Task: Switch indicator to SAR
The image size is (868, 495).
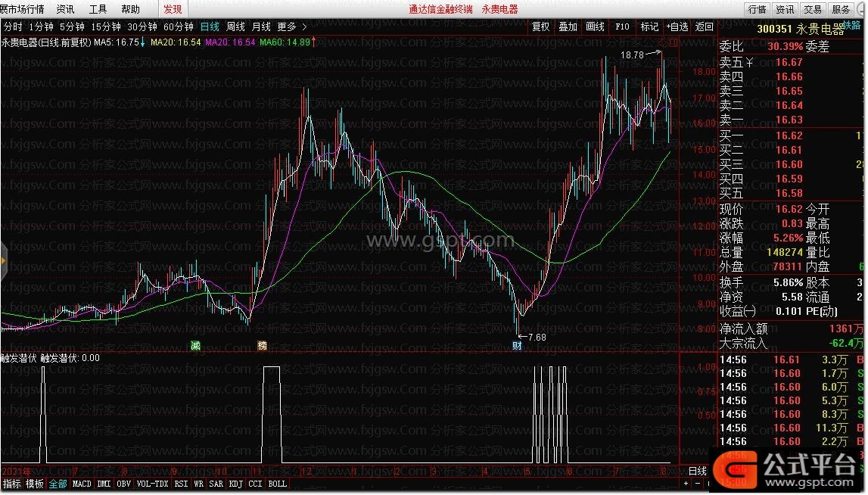Action: tap(216, 484)
